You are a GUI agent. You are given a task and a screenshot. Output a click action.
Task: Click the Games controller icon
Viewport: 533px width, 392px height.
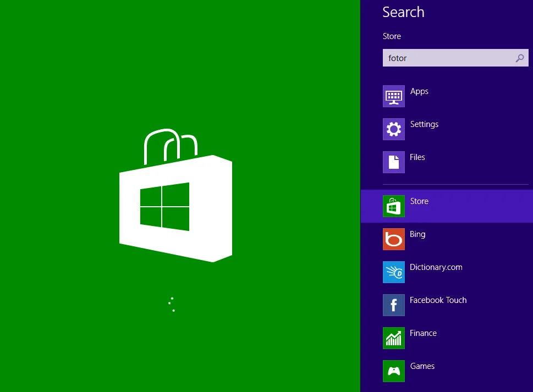click(393, 371)
